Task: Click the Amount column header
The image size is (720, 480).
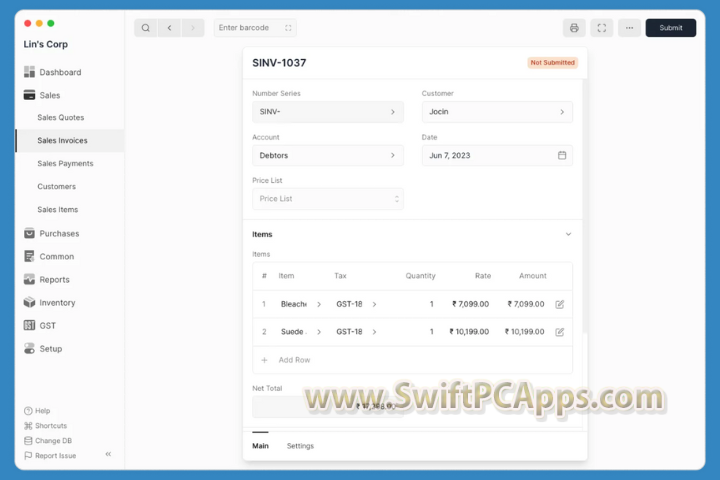Action: 533,276
